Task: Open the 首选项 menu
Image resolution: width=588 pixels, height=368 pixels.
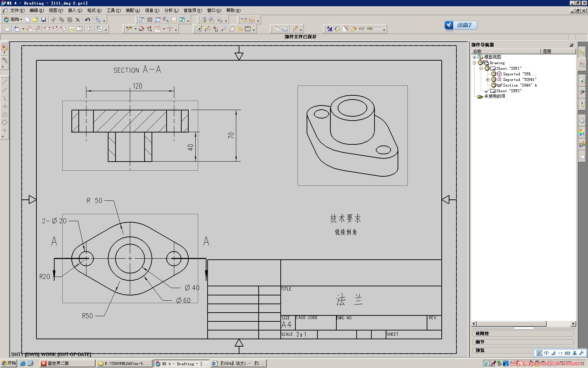Action: click(192, 11)
